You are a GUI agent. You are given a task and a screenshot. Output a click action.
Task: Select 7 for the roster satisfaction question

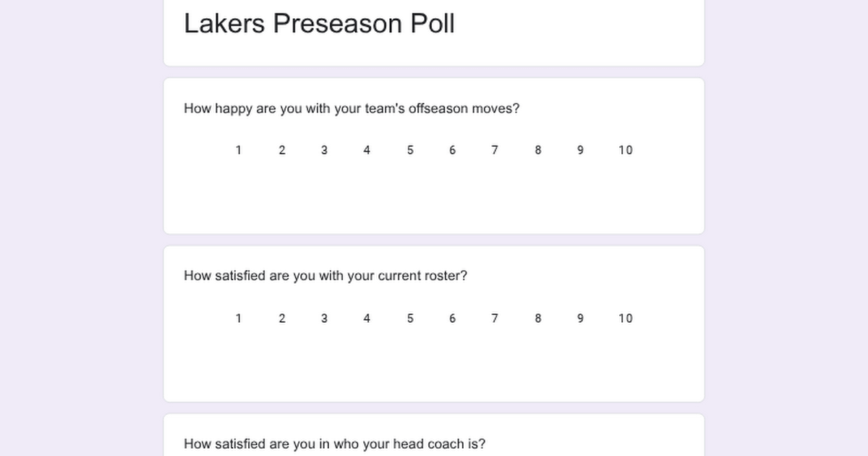(495, 318)
